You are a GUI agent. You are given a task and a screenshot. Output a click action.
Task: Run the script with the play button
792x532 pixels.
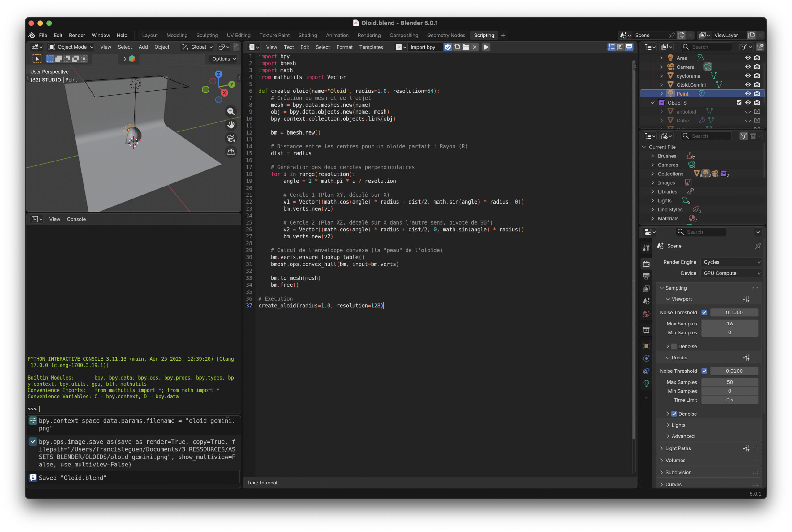(x=486, y=47)
